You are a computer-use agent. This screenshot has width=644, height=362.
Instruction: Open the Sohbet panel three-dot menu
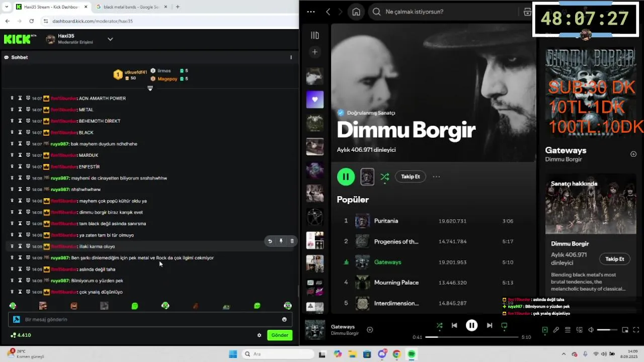[291, 57]
